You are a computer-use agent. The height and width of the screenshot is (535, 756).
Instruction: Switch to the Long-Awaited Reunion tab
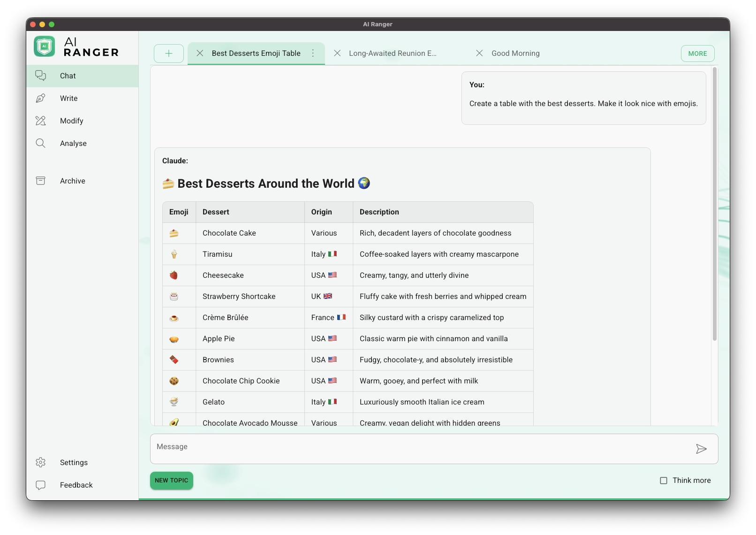tap(393, 53)
